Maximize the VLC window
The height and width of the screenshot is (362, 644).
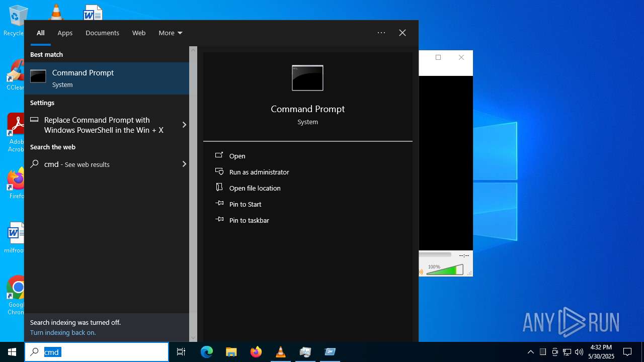(x=438, y=57)
